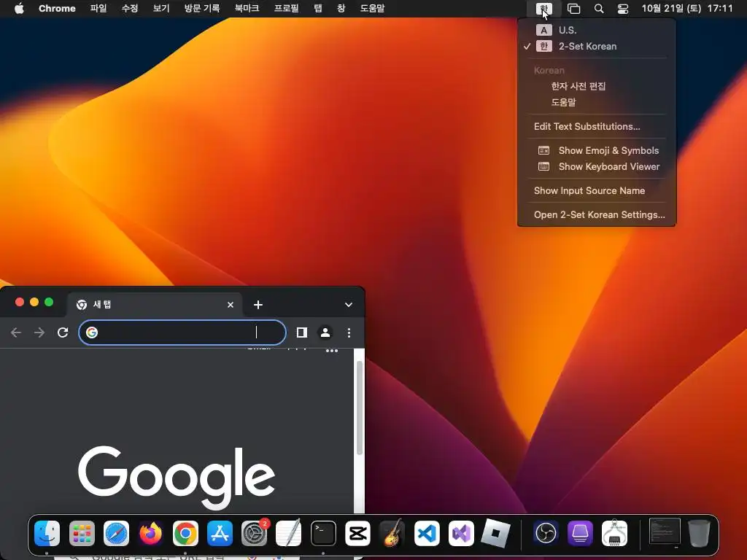
Task: Open the 보기 menu
Action: pyautogui.click(x=161, y=8)
